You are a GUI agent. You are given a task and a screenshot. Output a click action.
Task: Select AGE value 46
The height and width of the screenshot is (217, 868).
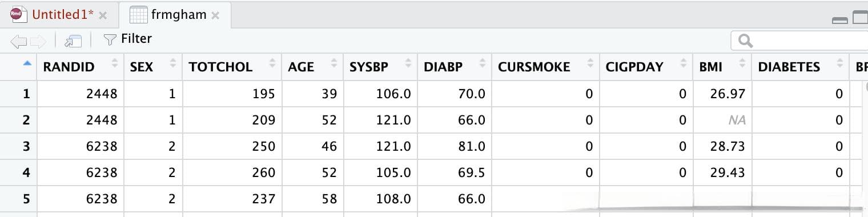pos(329,146)
